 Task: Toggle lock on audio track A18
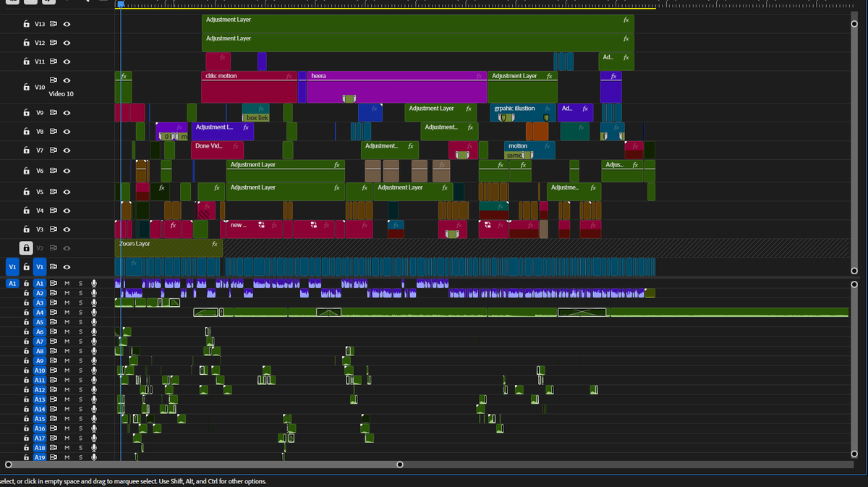tap(26, 448)
